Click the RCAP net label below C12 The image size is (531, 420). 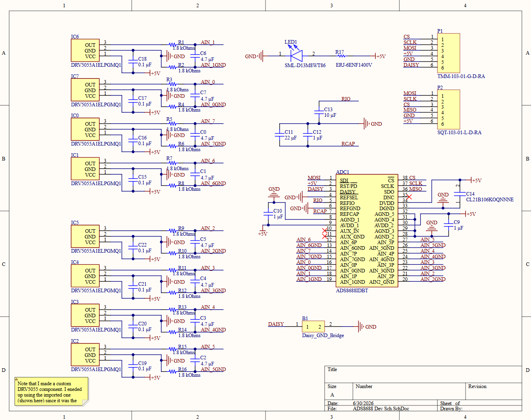348,144
